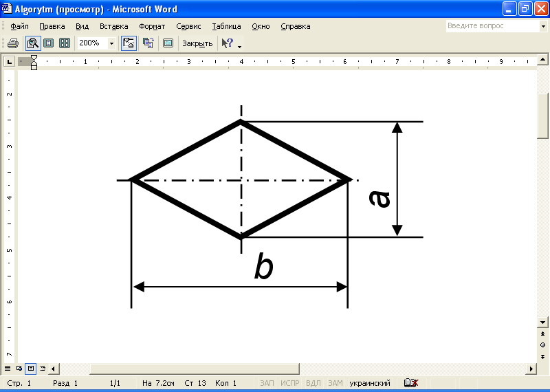This screenshot has width=550, height=392.
Task: Click the Разд 1 section indicator
Action: pyautogui.click(x=65, y=383)
